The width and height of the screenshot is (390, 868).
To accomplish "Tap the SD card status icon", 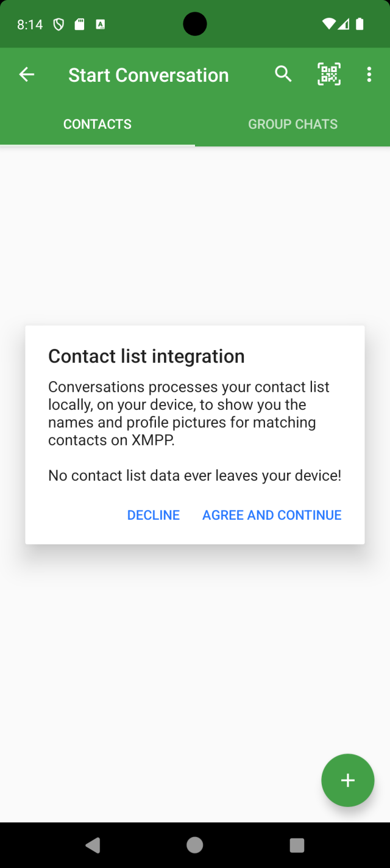I will point(79,24).
